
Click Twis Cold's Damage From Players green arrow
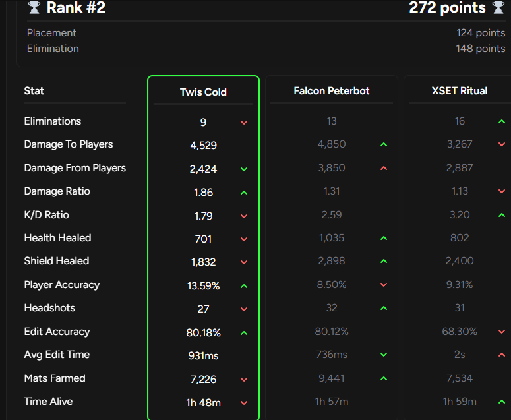244,169
